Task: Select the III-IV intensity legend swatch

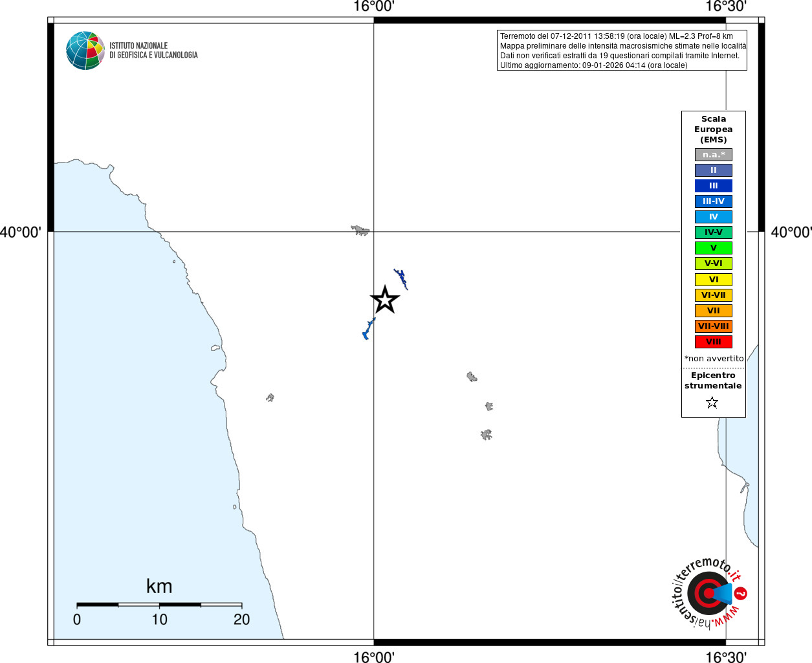Action: pyautogui.click(x=714, y=201)
